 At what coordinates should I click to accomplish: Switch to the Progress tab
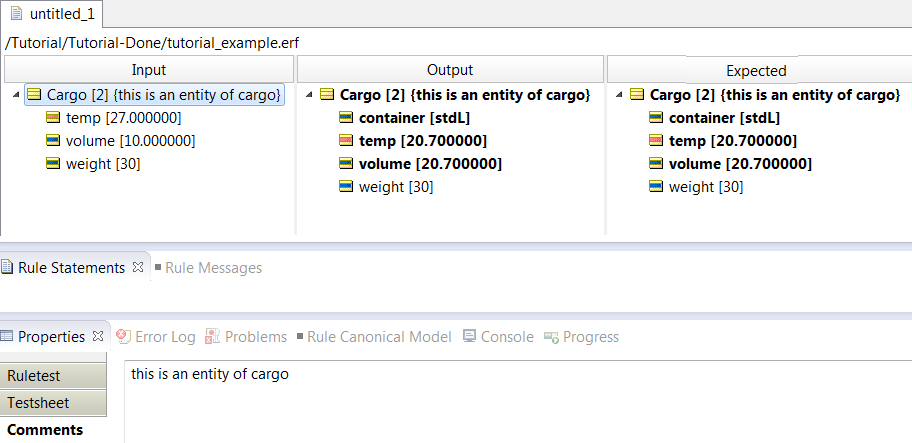pos(591,337)
